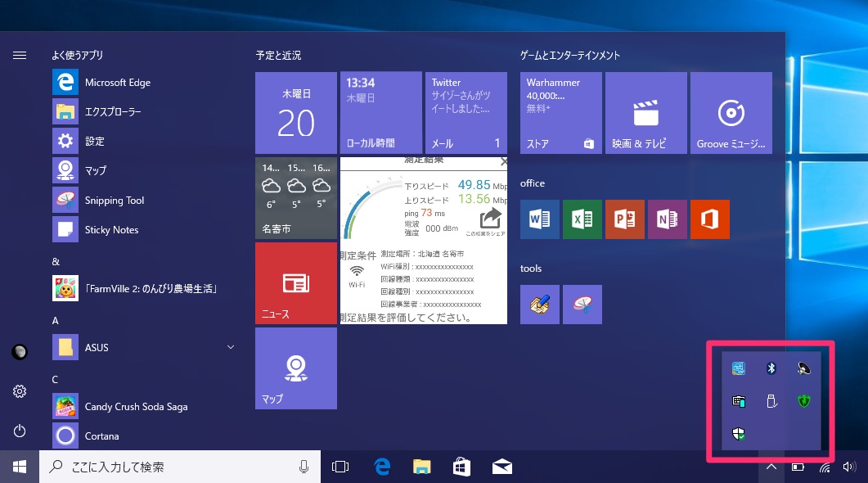Open Sticky Notes from the app list
Screen dimensions: 868x483
tap(145, 229)
